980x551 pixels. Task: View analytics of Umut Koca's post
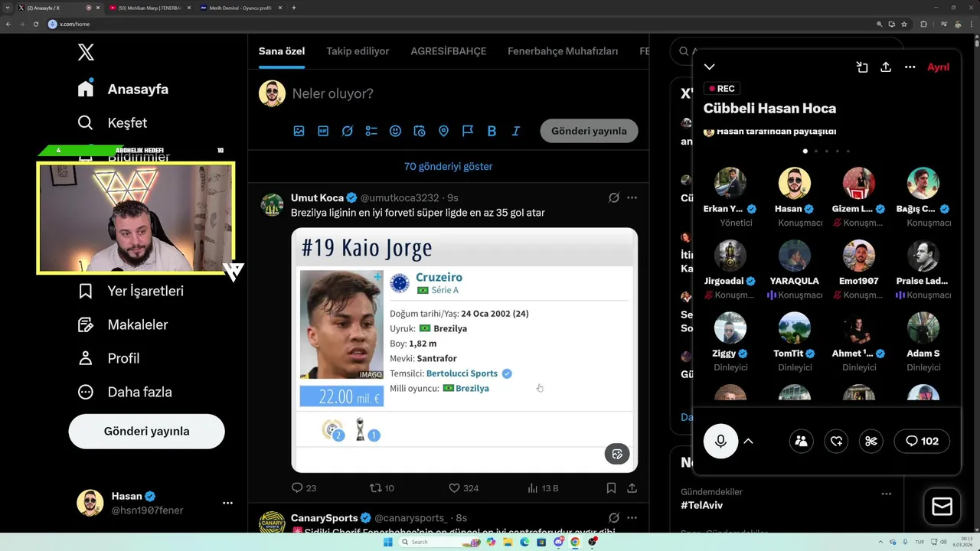[543, 487]
